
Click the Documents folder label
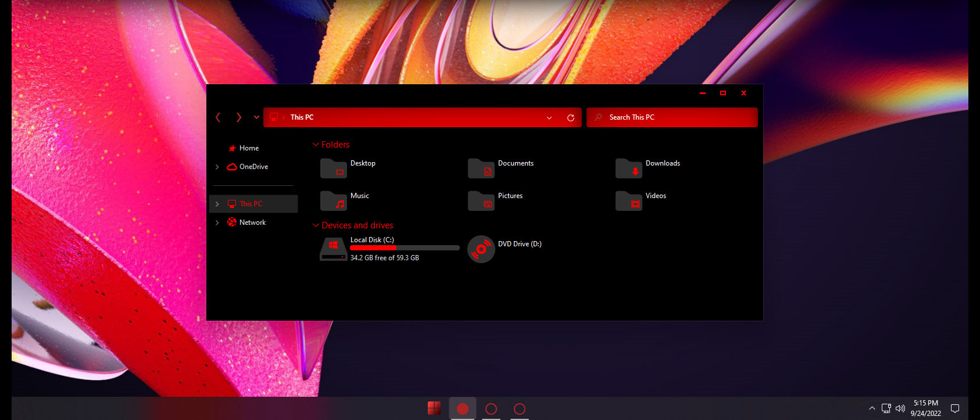pos(516,163)
